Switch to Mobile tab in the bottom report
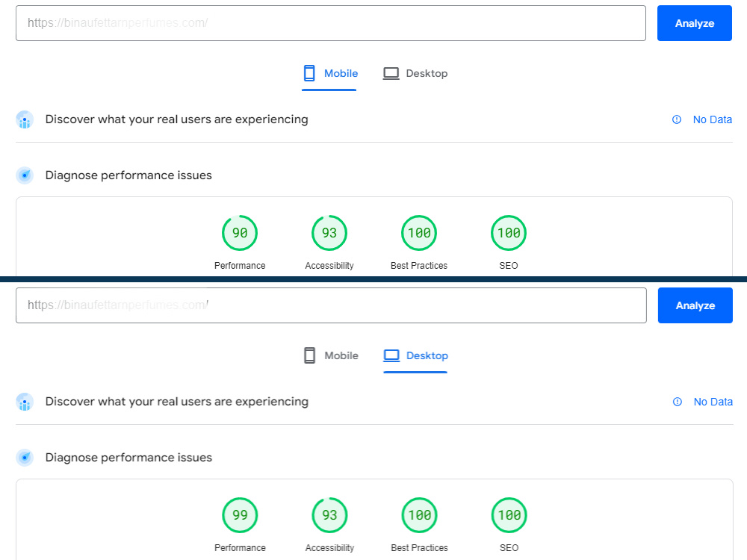 [331, 355]
